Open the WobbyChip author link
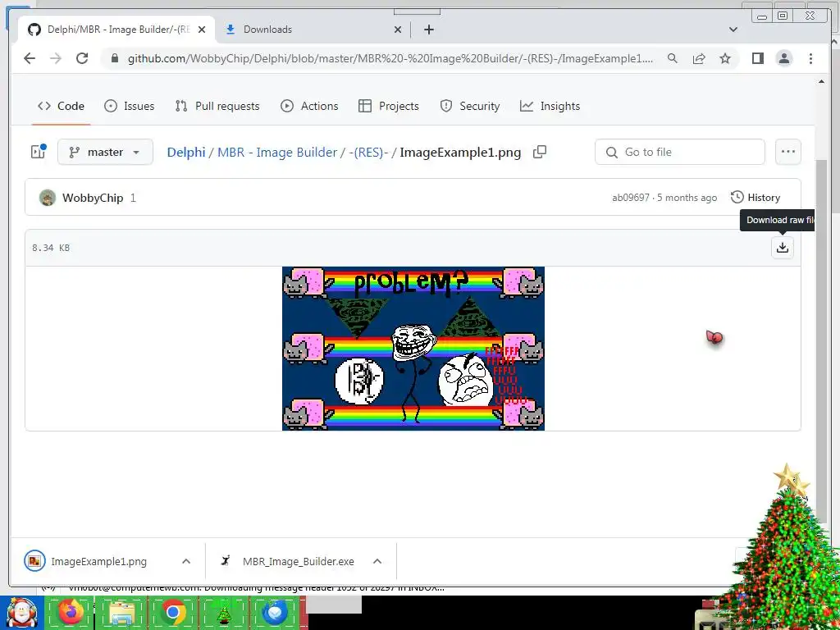 [93, 198]
